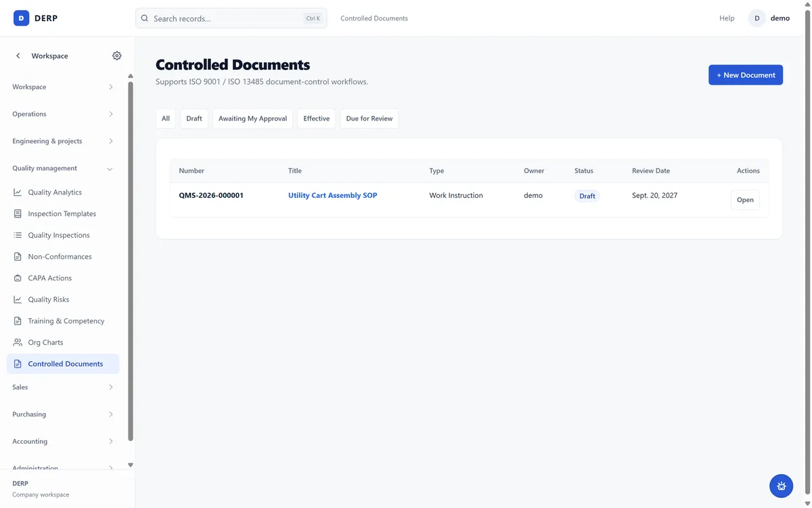Click the Org Charts people icon

coord(18,342)
